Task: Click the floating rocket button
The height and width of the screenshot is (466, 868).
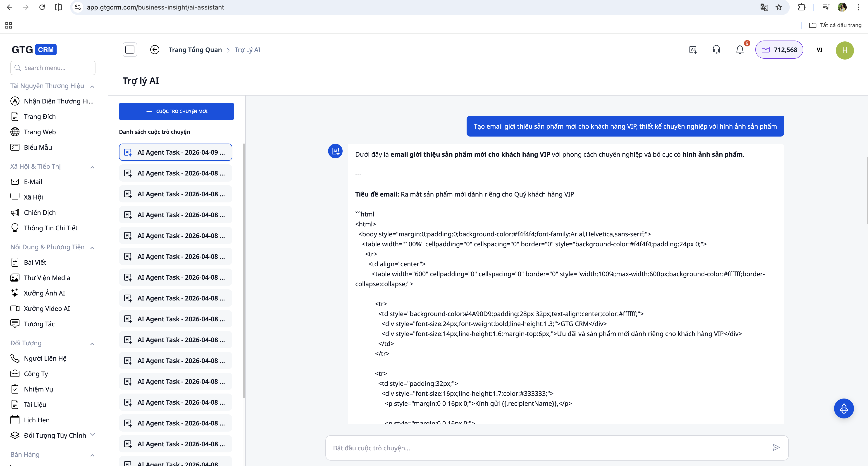Action: click(x=844, y=408)
